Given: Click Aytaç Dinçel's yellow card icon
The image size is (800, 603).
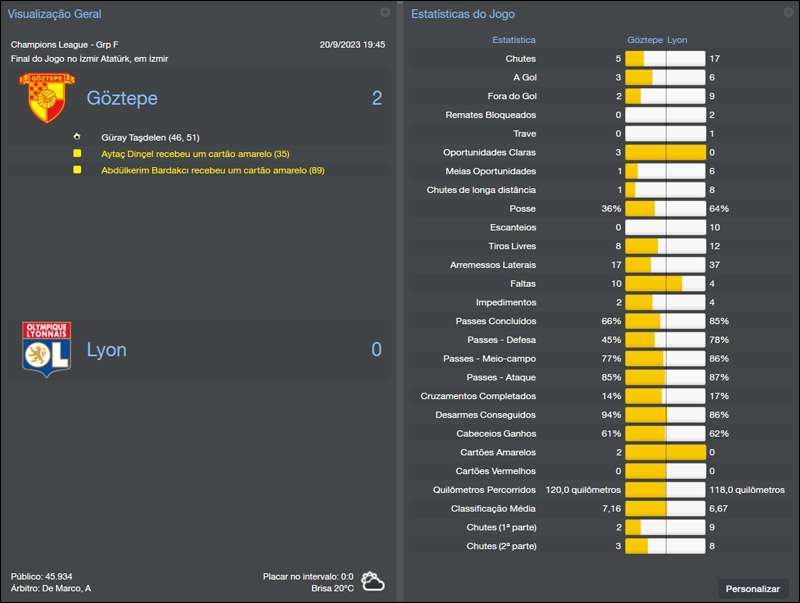Looking at the screenshot, I should 77,154.
